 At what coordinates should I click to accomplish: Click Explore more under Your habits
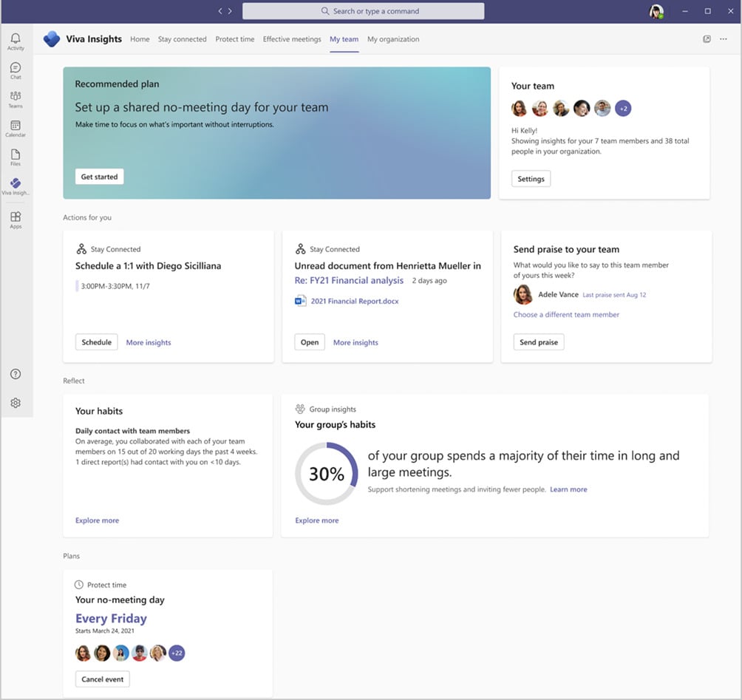(x=97, y=520)
